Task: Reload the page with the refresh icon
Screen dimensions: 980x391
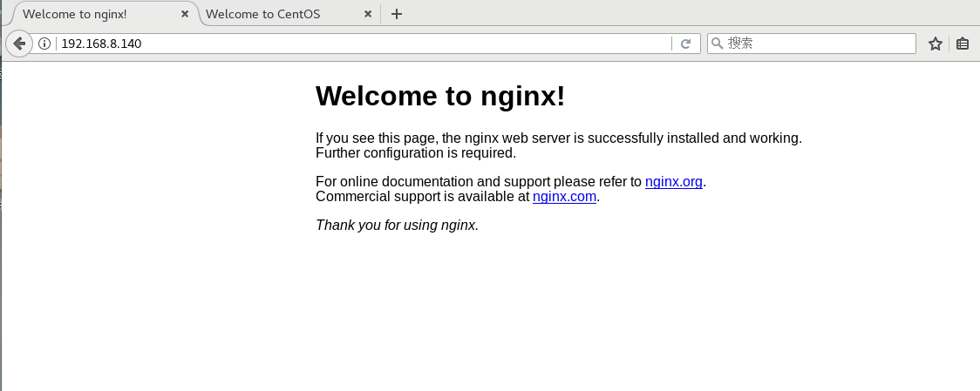Action: 685,43
